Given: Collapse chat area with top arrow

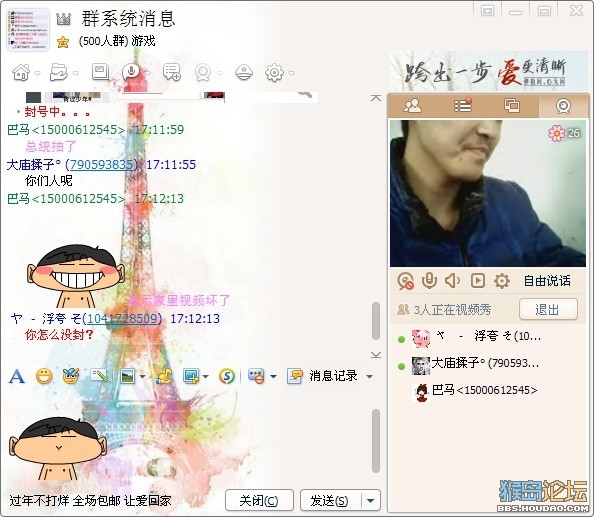Looking at the screenshot, I should tap(375, 98).
